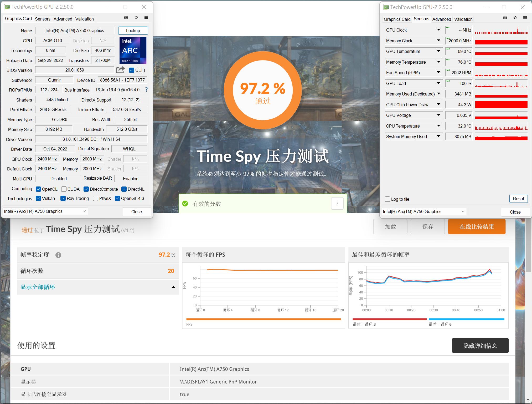Click the refresh sensors icon in left GPU-Z window

pos(136,17)
